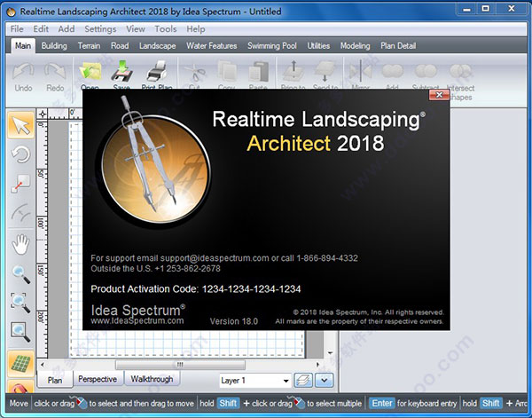Viewport: 532px width, 418px height.
Task: Click the Enter key hint in status bar
Action: 381,403
